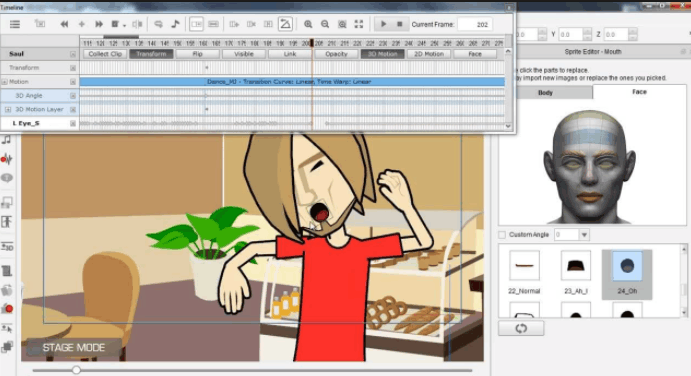This screenshot has width=691, height=376.
Task: Zoom out the timeline
Action: (325, 24)
